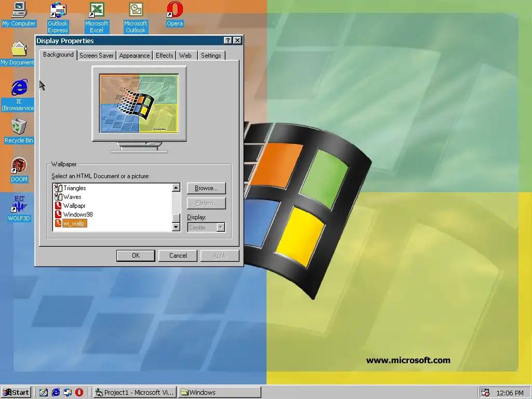Click wallpaper list scroll down arrow

point(176,227)
